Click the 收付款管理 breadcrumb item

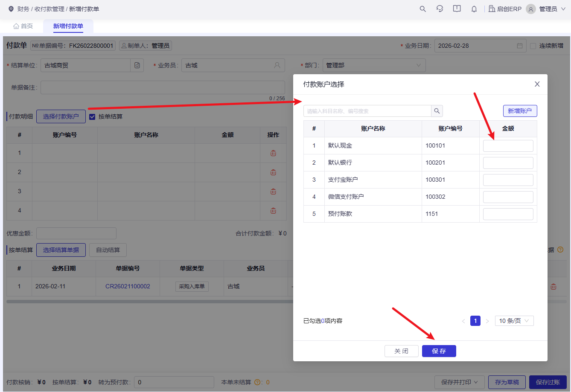50,9
